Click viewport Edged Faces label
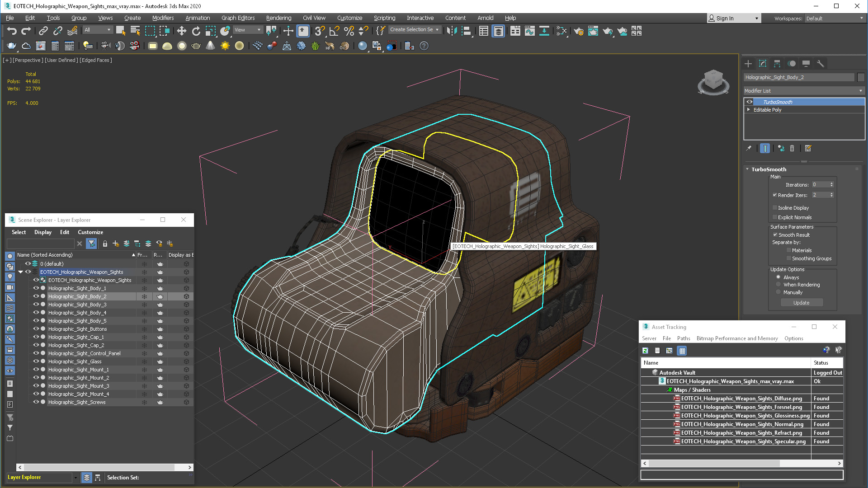Screen dimensions: 868x488 point(96,60)
